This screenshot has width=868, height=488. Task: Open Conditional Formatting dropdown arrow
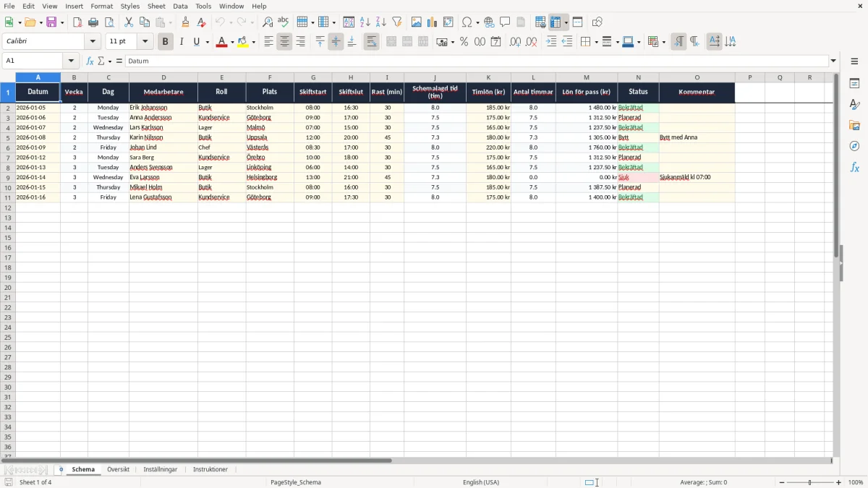(663, 42)
